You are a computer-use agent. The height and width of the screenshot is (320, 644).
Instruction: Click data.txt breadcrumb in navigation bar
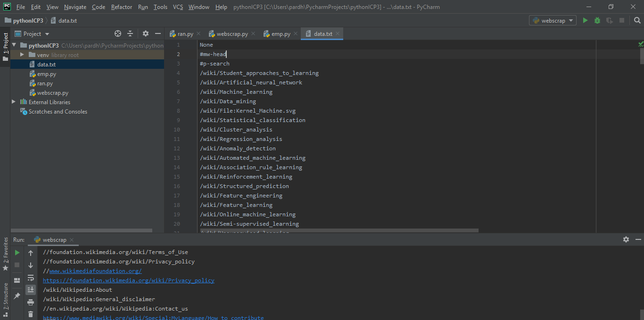click(63, 21)
